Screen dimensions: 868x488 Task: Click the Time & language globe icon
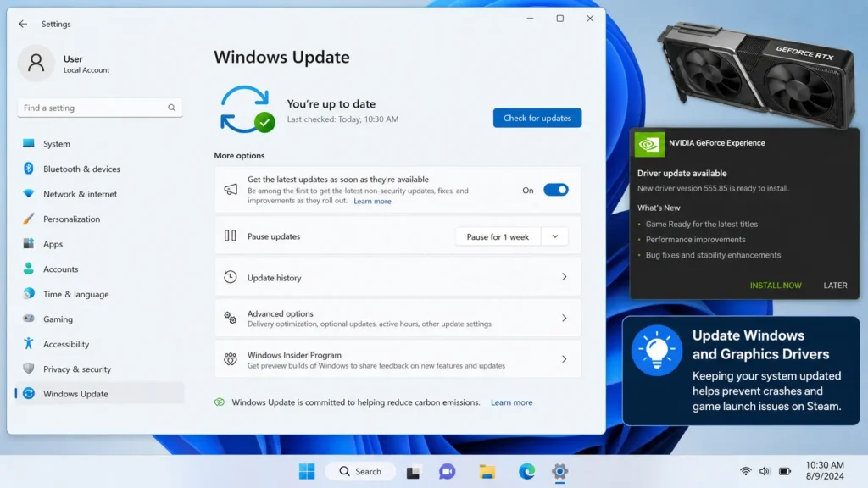tap(28, 293)
